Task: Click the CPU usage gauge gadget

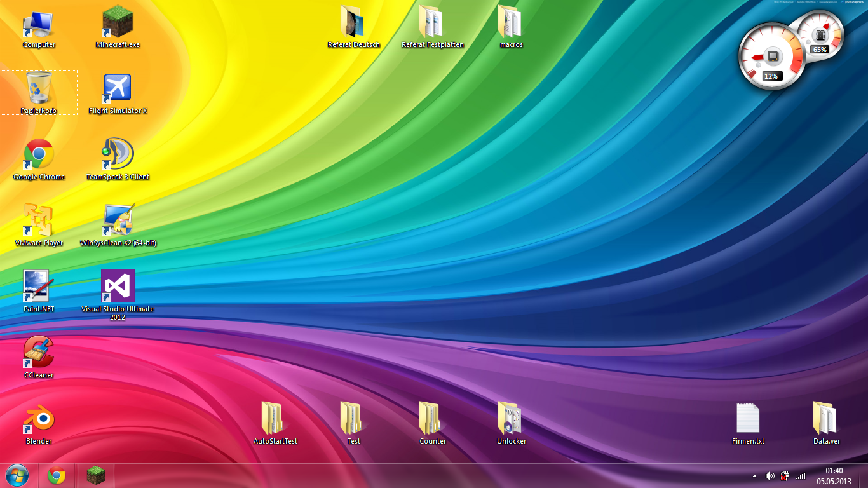Action: 772,58
